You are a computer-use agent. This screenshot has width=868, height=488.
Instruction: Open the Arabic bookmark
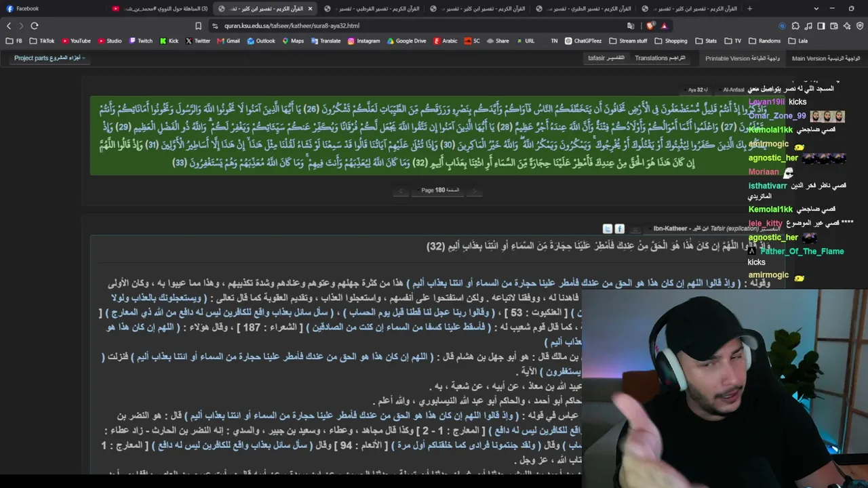tap(446, 41)
